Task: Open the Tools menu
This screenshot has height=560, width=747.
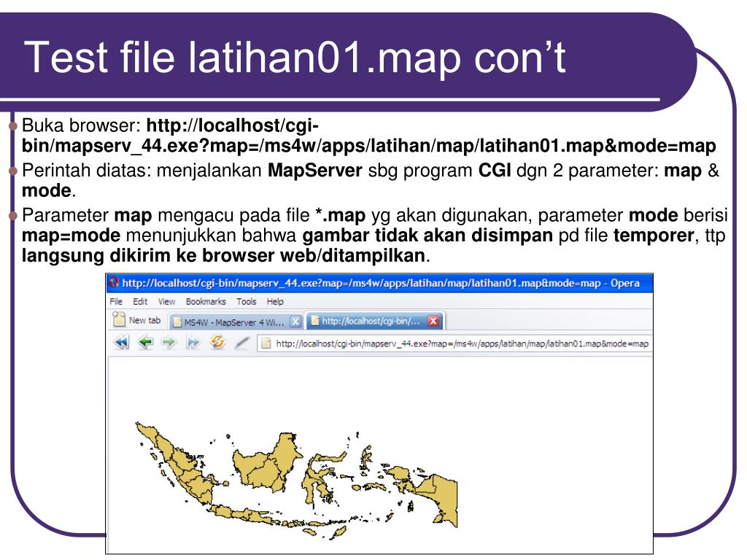Action: coord(247,301)
